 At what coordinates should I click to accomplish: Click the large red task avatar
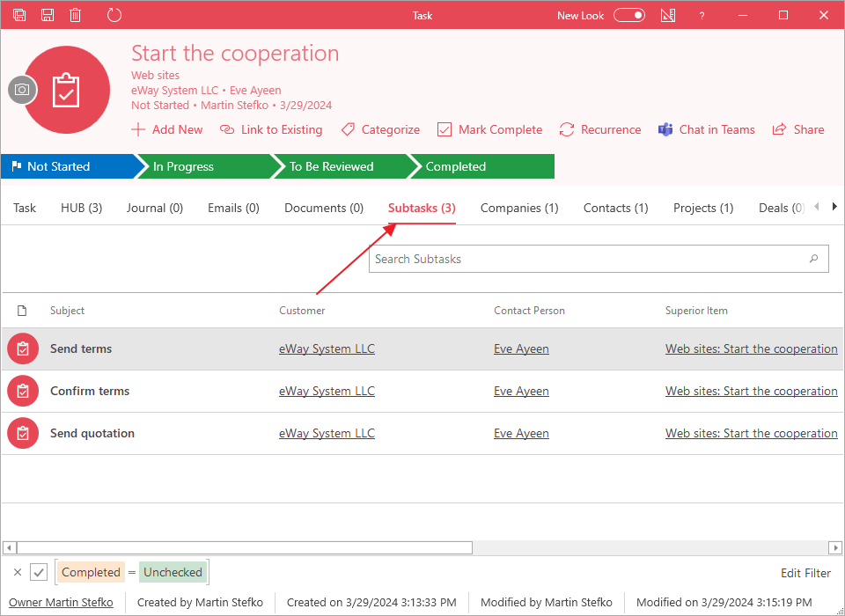[x=67, y=90]
